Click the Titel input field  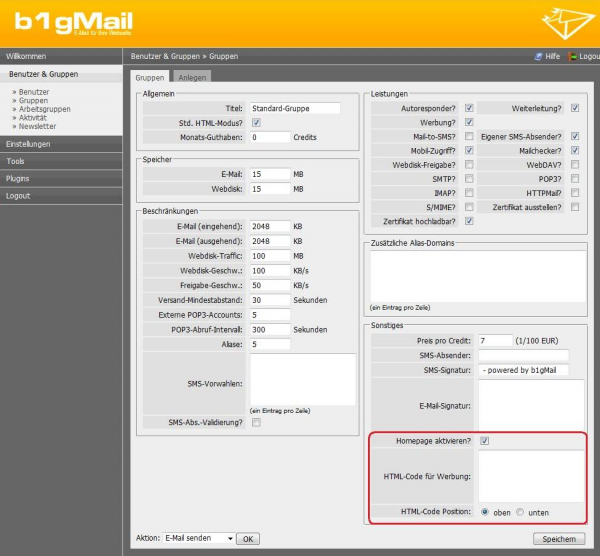pos(295,108)
